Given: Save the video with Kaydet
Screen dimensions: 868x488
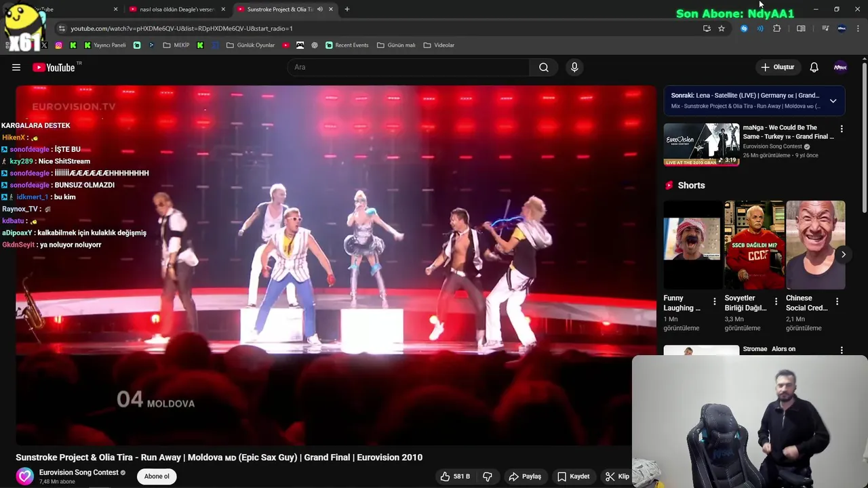Looking at the screenshot, I should point(573,476).
